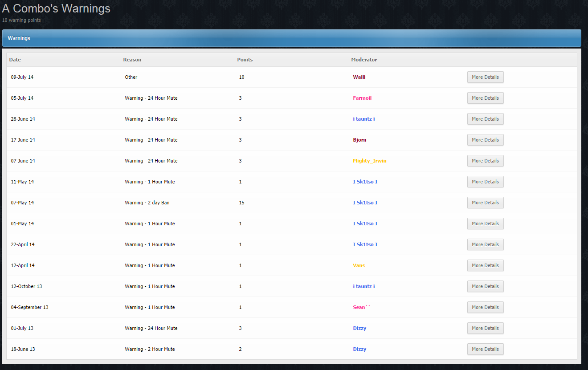588x370 pixels.
Task: Select the "Other" reason text
Action: coord(131,77)
